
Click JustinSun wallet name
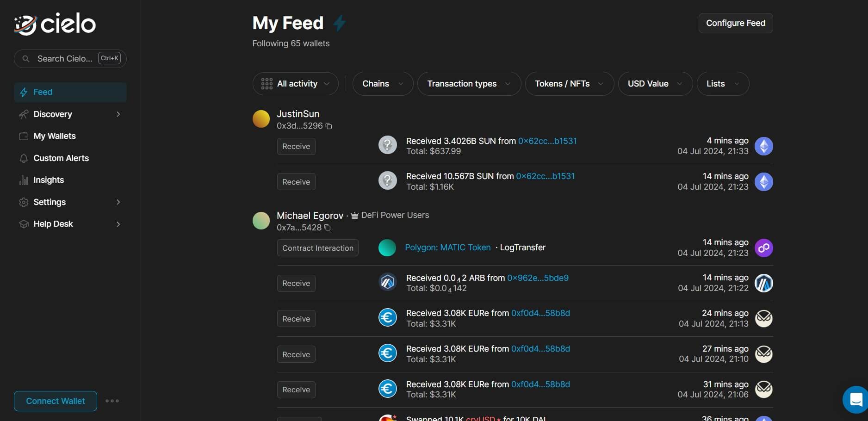298,114
